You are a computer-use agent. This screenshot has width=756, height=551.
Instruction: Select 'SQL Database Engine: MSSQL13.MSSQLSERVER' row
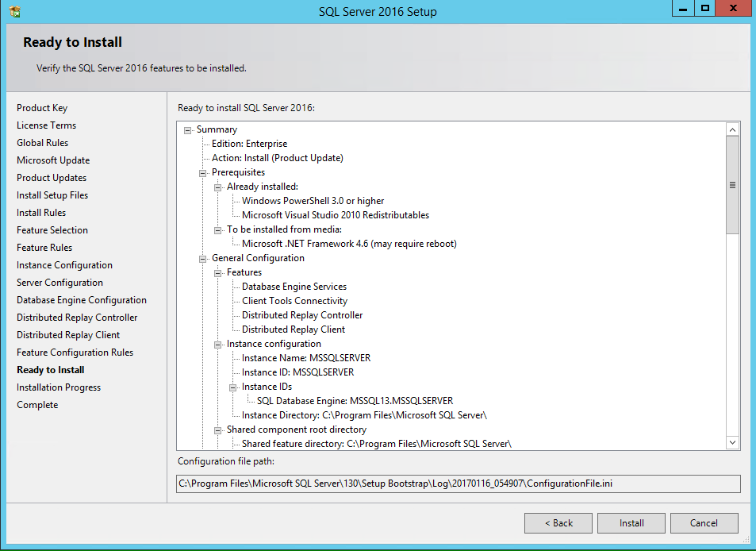355,401
